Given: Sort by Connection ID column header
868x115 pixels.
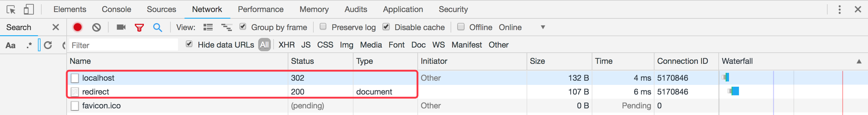Looking at the screenshot, I should pos(686,61).
